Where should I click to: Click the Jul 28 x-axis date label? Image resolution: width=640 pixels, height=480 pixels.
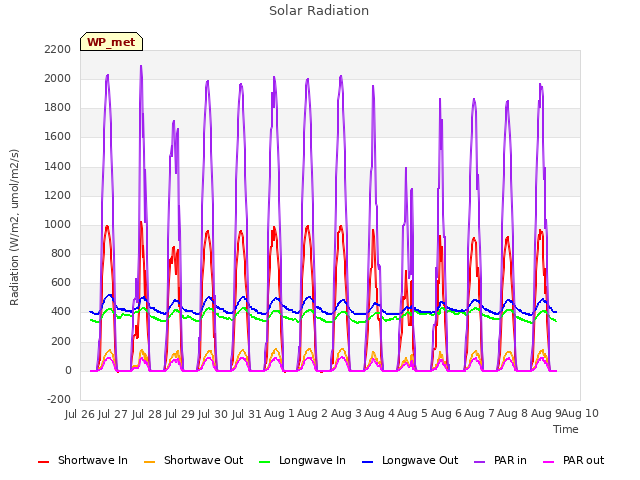pyautogui.click(x=147, y=414)
